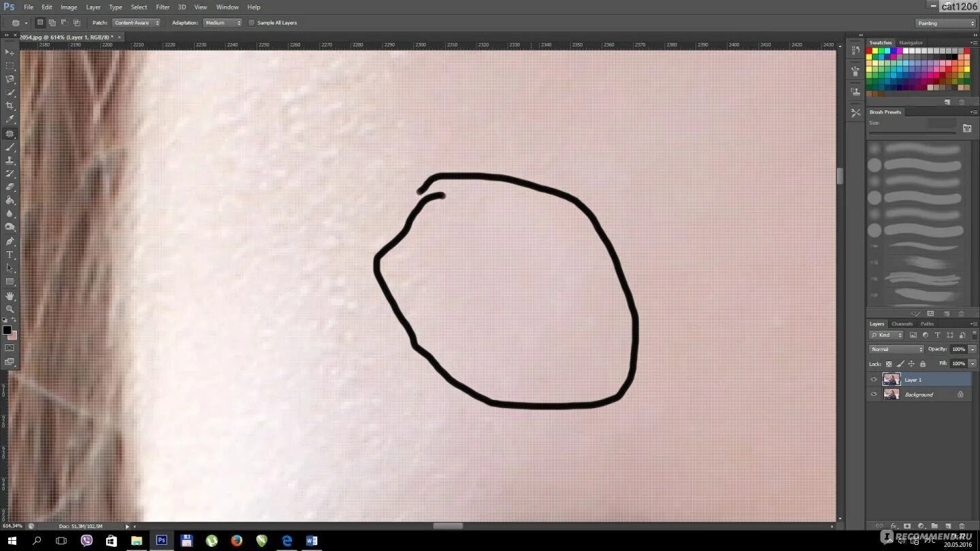Open Opacity slider dropdown arrow
This screenshot has height=551, width=980.
pos(973,349)
